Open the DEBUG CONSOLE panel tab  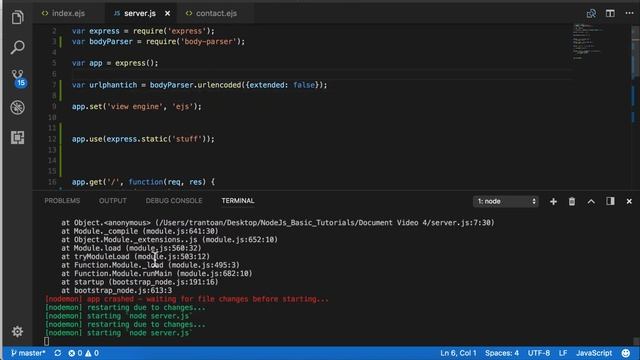174,201
